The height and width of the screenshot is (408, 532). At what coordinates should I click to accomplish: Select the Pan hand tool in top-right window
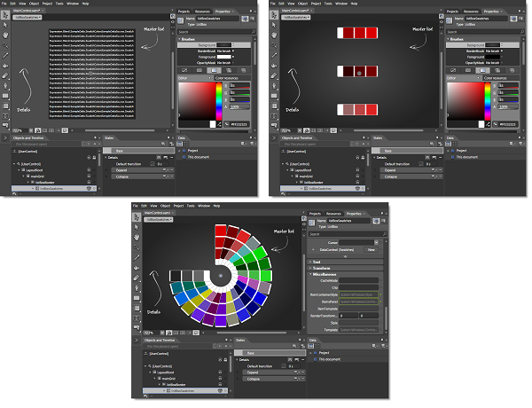pos(274,35)
